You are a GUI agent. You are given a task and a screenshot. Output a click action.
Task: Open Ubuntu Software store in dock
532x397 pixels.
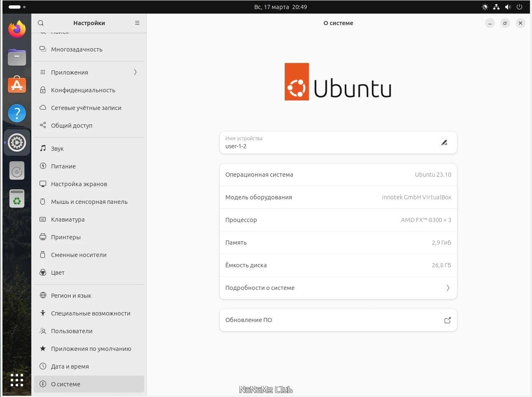coord(17,85)
